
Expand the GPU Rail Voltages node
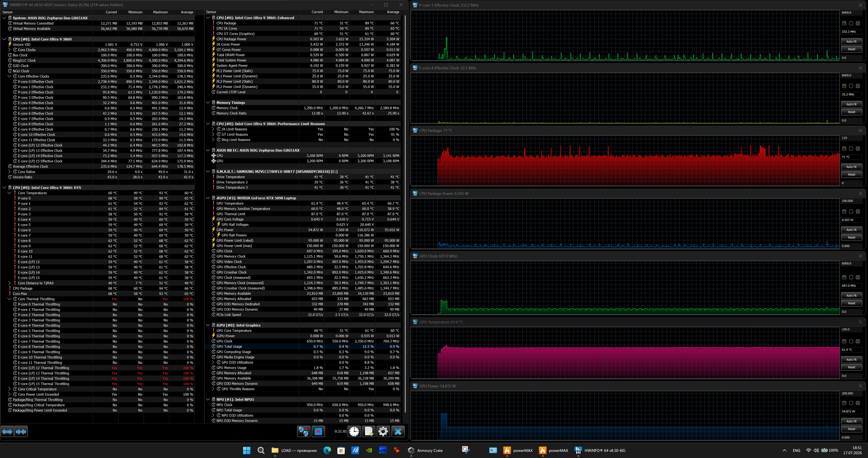point(213,225)
